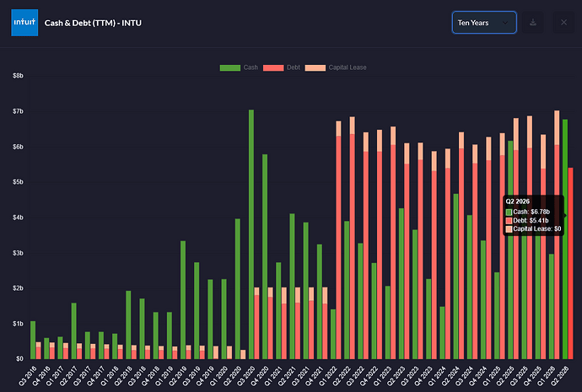Click the Cash & Debt (TTM) - INTU title

(93, 23)
